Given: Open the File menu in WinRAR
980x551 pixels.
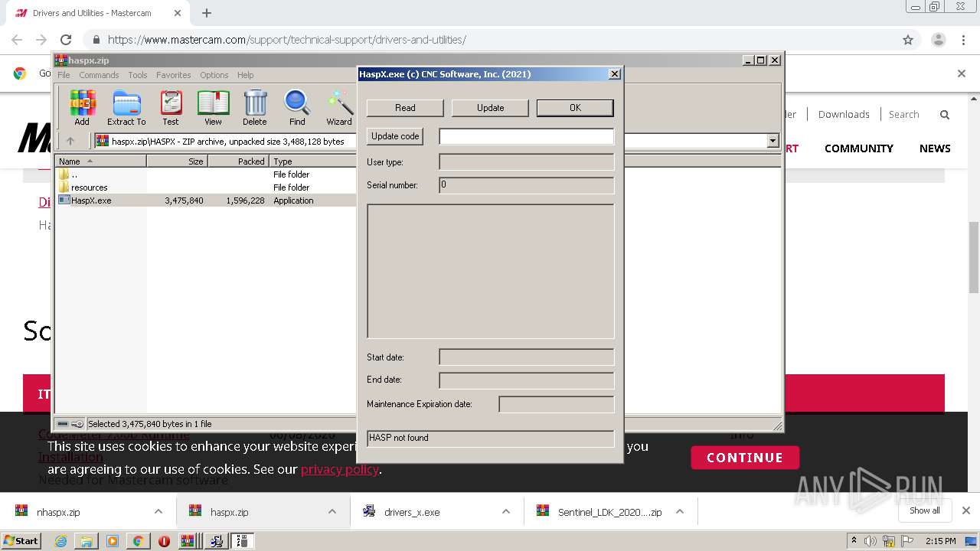Looking at the screenshot, I should pyautogui.click(x=64, y=75).
